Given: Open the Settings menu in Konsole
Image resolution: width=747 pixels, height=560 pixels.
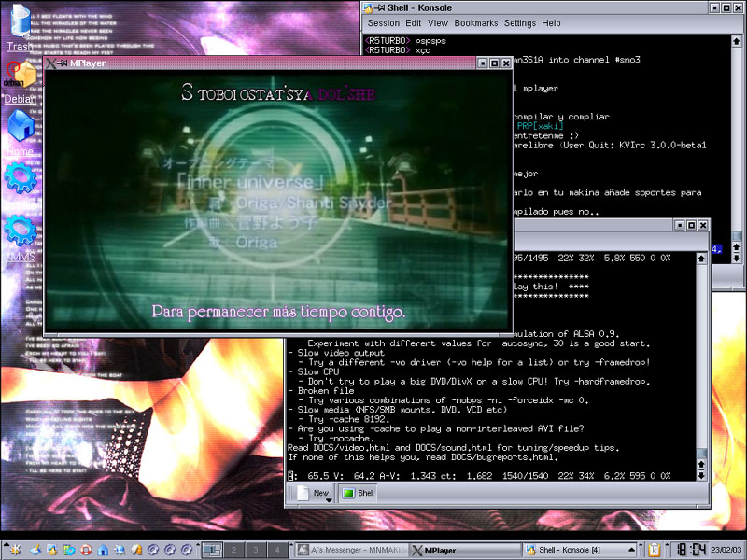Looking at the screenshot, I should pos(520,22).
